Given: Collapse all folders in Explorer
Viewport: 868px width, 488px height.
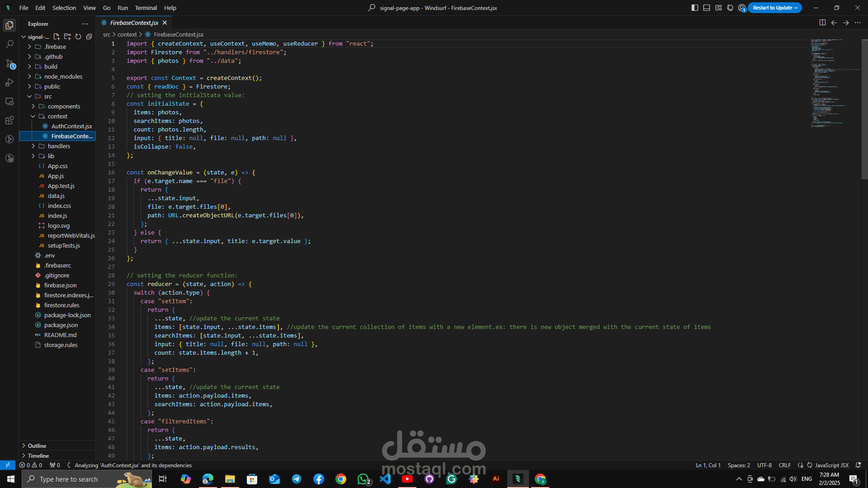Looking at the screenshot, I should pyautogui.click(x=89, y=37).
